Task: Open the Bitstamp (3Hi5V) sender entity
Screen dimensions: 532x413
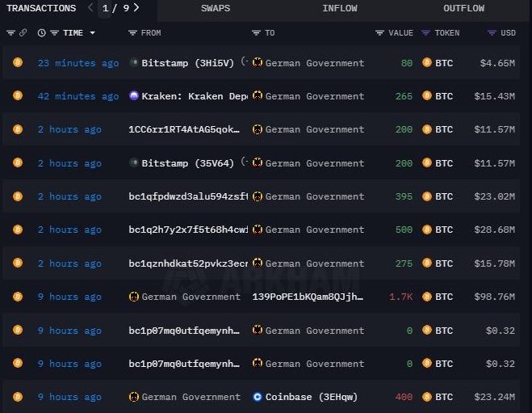Action: (x=187, y=63)
